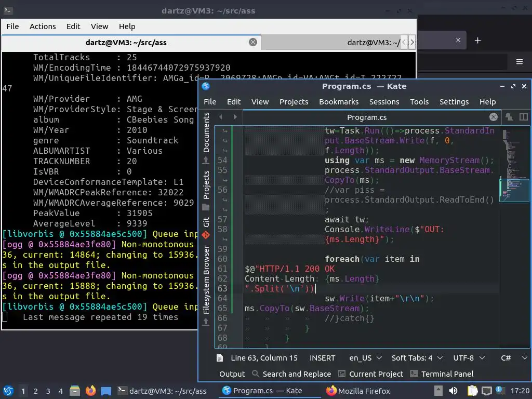Open the Soft Tabs: 4 dropdown
Viewport: 532px width, 399px height.
pyautogui.click(x=417, y=358)
